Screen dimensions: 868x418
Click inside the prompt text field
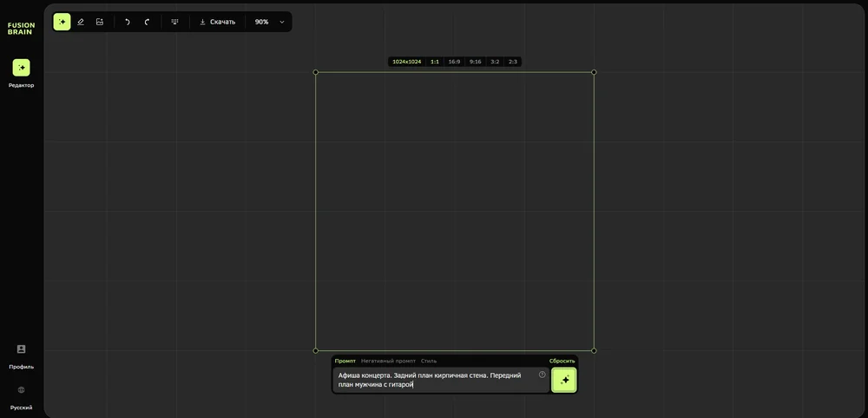coord(434,380)
